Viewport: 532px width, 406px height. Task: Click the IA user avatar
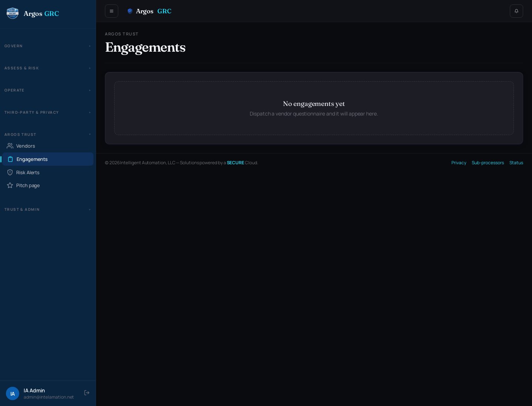click(x=13, y=393)
